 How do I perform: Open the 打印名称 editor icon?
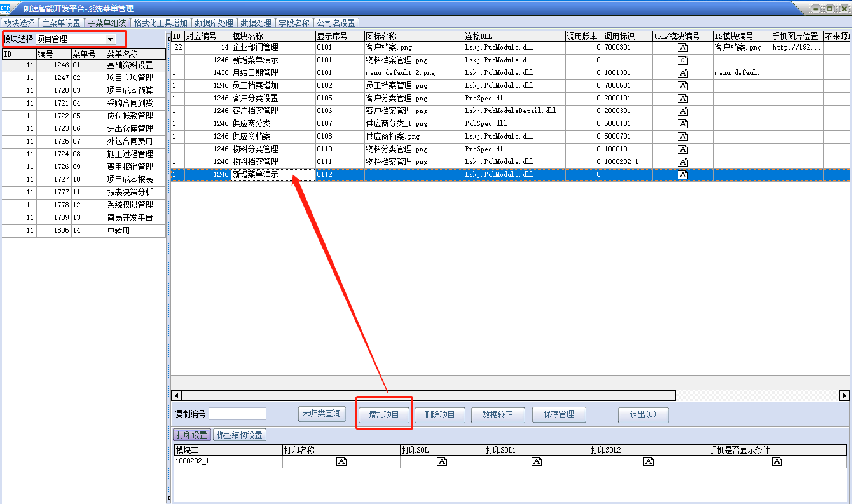pyautogui.click(x=341, y=461)
